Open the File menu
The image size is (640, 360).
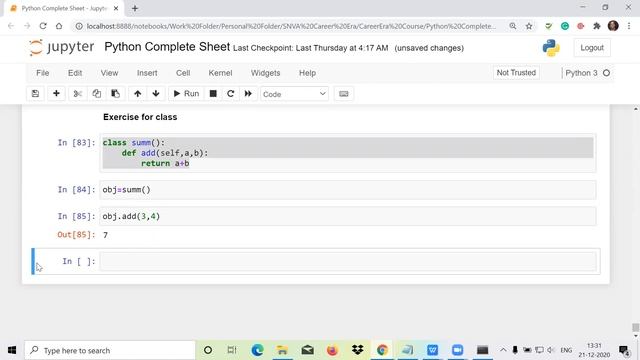tap(42, 73)
